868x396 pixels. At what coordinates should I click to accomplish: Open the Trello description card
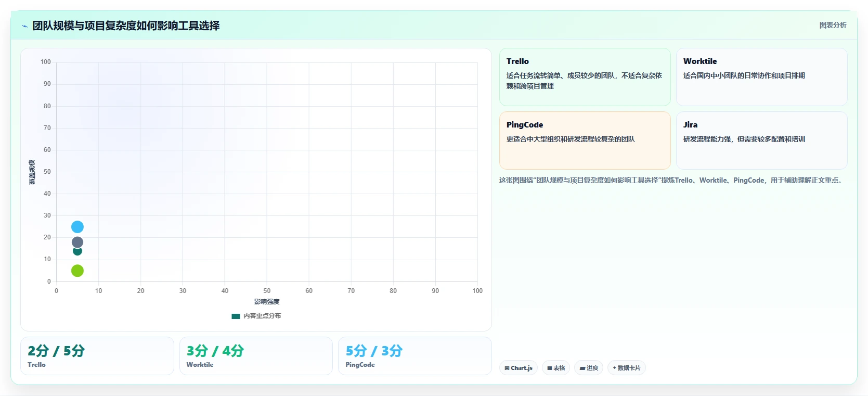585,77
